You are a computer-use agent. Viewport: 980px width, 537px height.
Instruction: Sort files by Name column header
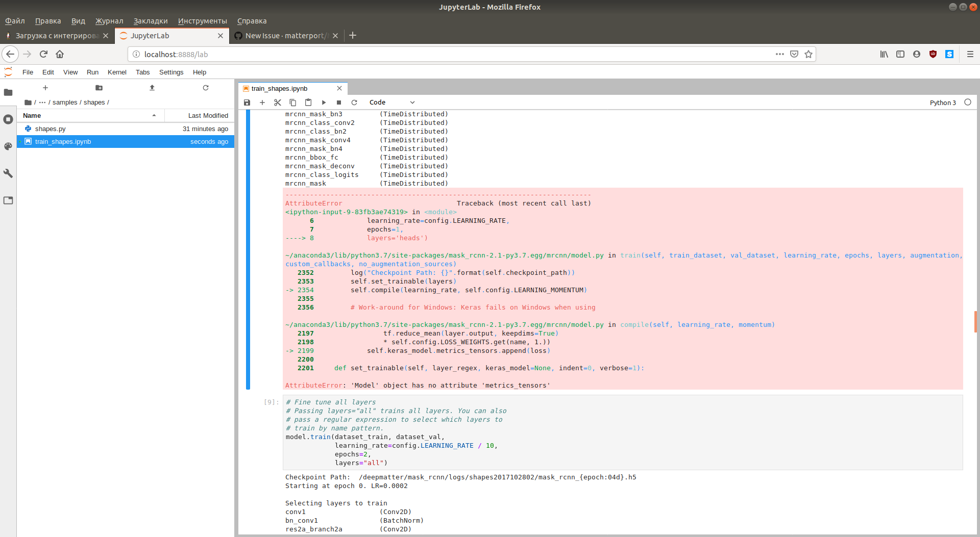click(x=91, y=116)
